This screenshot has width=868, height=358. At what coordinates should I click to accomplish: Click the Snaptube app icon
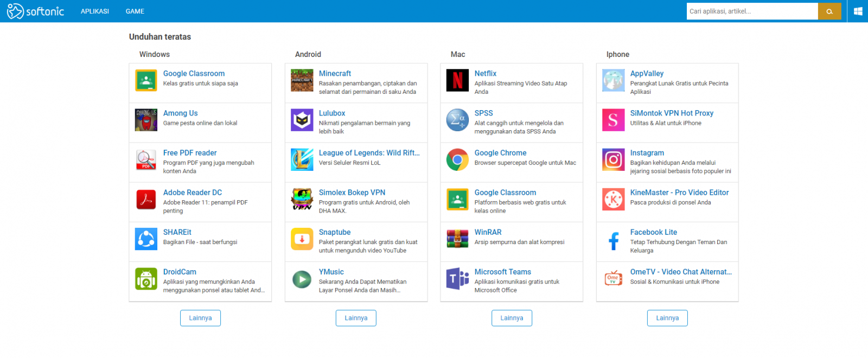point(302,239)
